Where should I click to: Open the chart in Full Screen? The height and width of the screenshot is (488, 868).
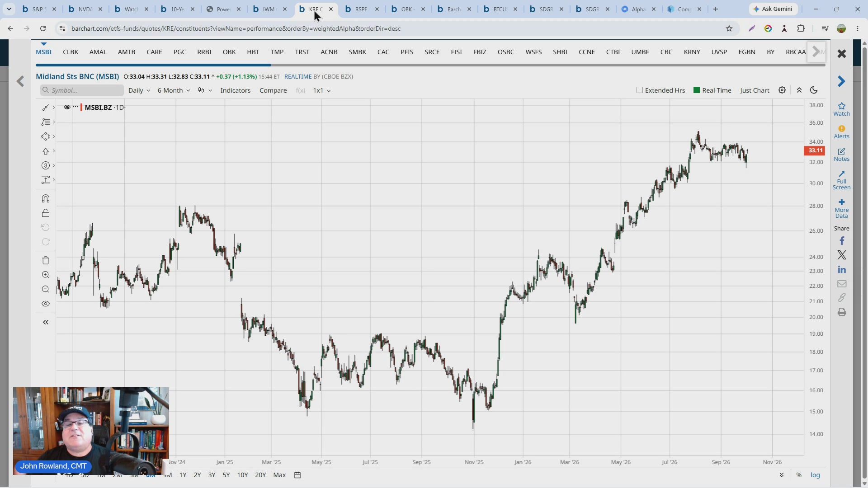coord(841,180)
